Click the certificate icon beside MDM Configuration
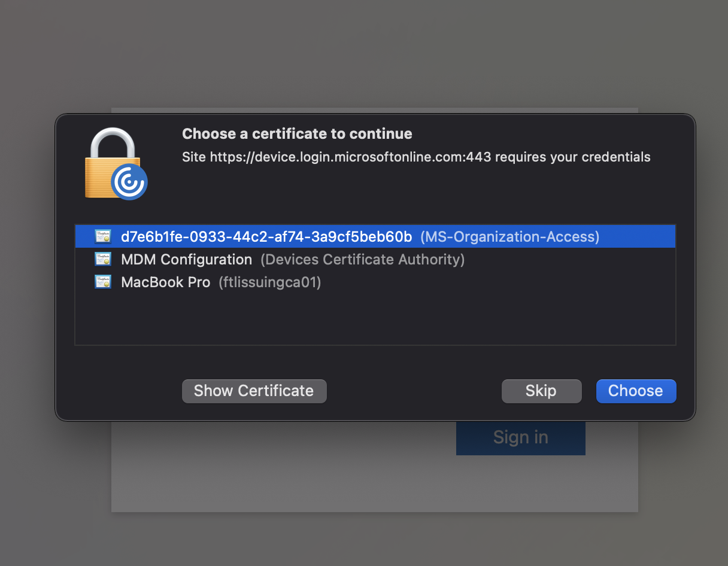The width and height of the screenshot is (728, 566). click(x=103, y=259)
